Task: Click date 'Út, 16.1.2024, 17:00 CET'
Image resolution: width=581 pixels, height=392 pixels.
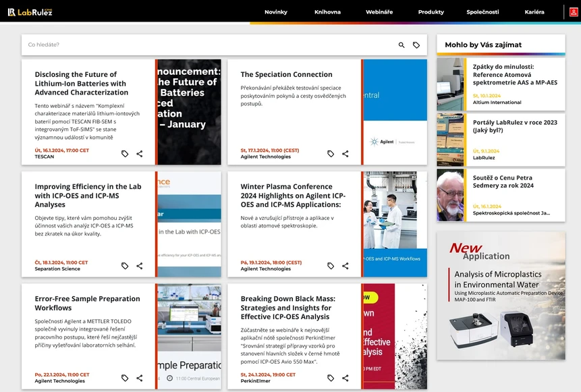Action: click(x=62, y=150)
